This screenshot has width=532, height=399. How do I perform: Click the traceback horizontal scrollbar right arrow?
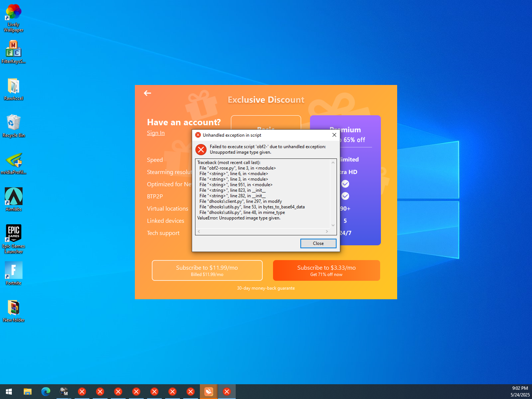(x=327, y=232)
